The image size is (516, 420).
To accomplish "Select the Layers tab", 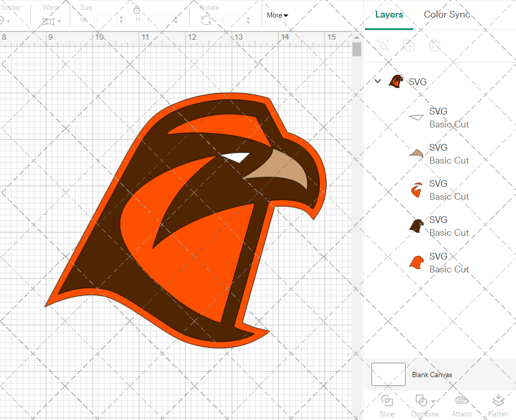I will [x=389, y=14].
